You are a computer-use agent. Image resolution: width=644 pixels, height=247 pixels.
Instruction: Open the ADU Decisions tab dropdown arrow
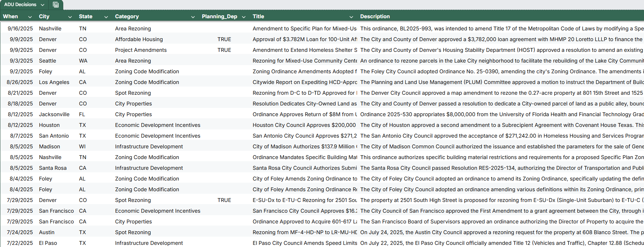pyautogui.click(x=43, y=5)
